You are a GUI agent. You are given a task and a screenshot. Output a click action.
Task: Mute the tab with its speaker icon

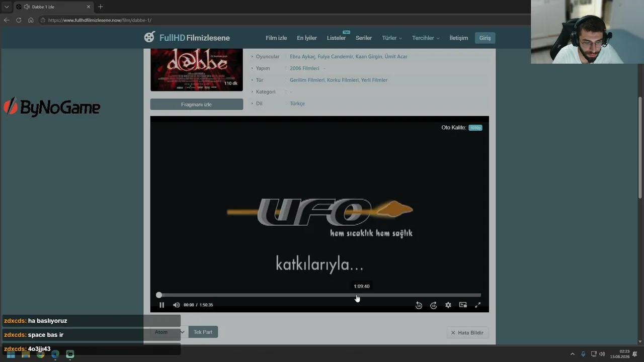(x=27, y=7)
